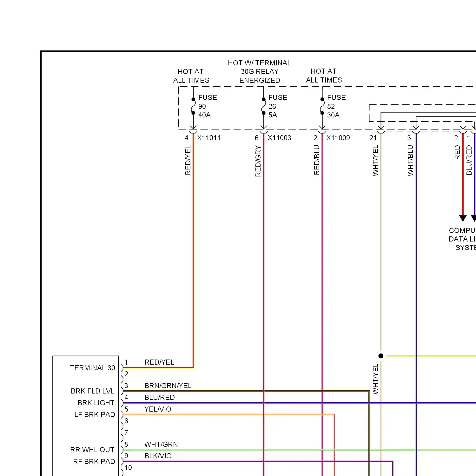Select the X11003 connector label
Image resolution: width=476 pixels, height=476 pixels.
279,138
